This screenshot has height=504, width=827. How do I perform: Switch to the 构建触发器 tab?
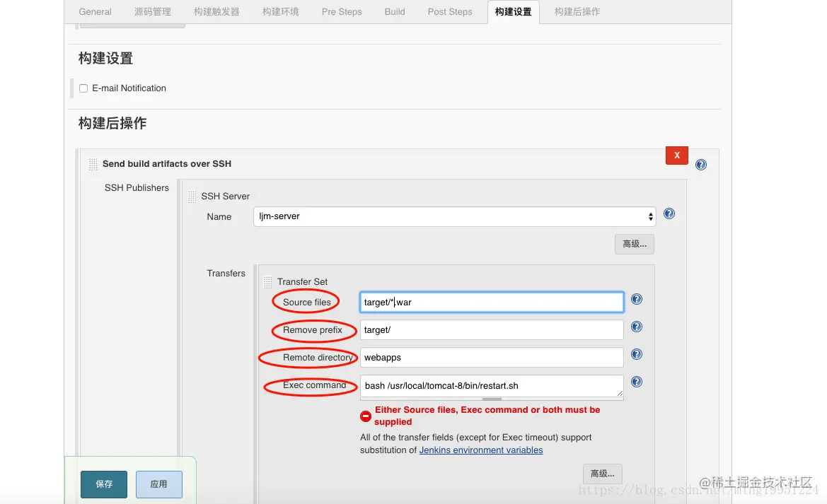click(x=216, y=11)
